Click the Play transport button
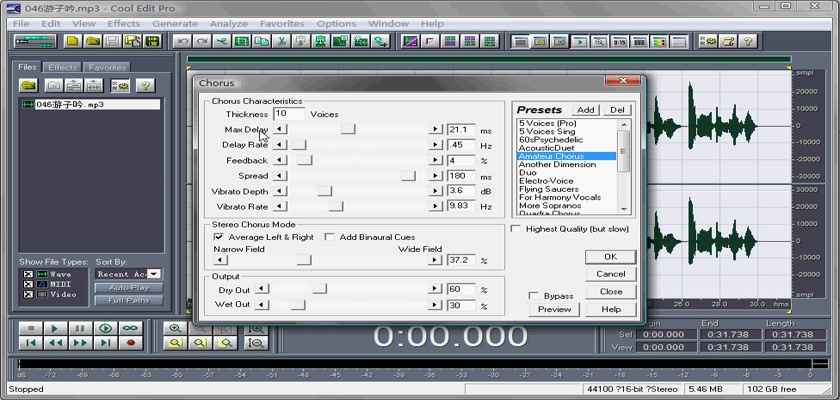Viewport: 840px width, 400px height. coord(56,328)
